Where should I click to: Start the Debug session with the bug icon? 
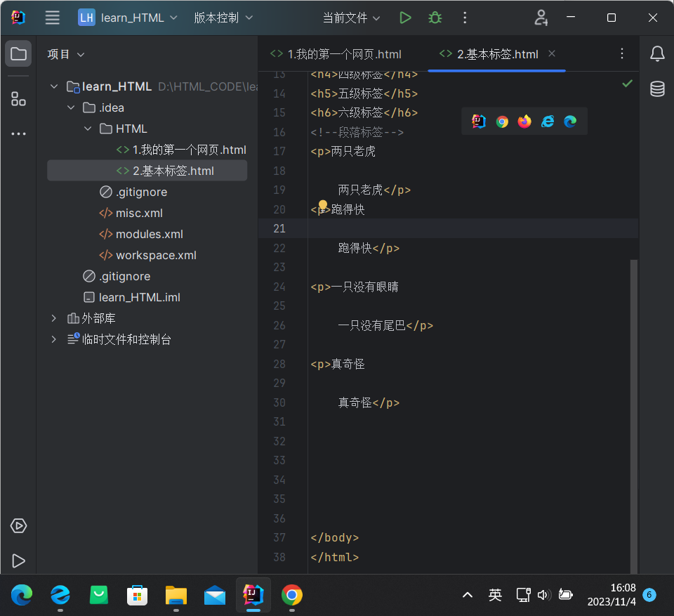pos(435,18)
